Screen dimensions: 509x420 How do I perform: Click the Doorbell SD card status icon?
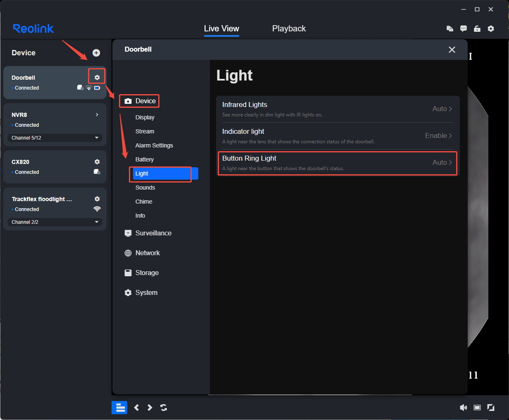pos(80,88)
